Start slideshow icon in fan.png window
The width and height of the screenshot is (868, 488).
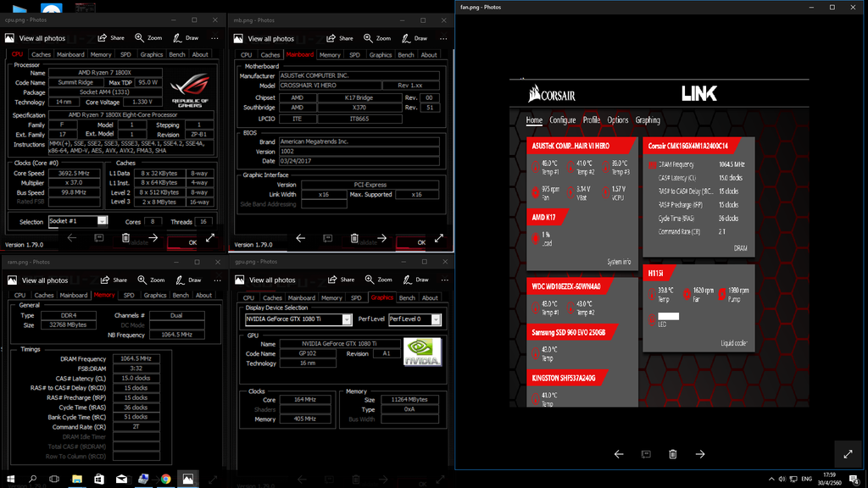click(646, 454)
